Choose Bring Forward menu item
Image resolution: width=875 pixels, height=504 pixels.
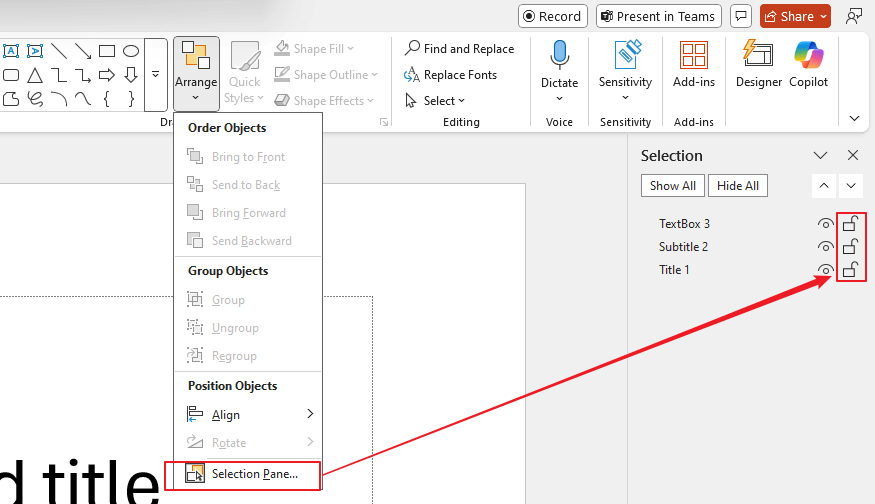coord(248,213)
